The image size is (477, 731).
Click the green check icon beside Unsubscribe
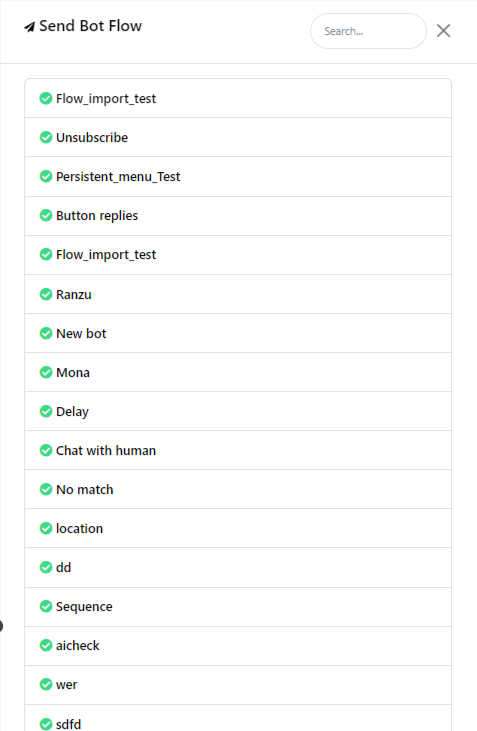(x=46, y=138)
